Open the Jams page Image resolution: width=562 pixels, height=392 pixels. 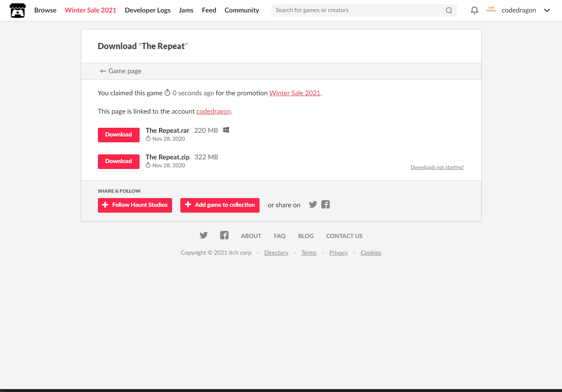click(x=186, y=10)
